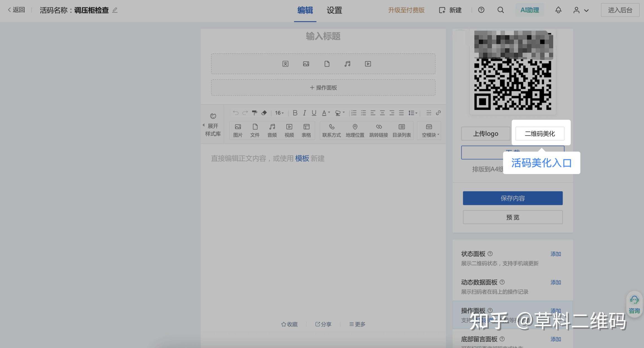The width and height of the screenshot is (644, 348).
Task: Insert a table with 表格 icon
Action: 306,130
